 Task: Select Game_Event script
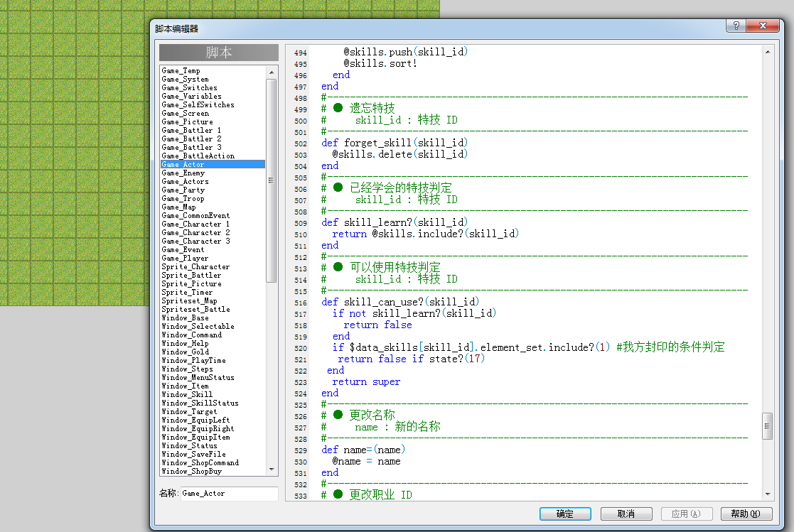point(213,249)
